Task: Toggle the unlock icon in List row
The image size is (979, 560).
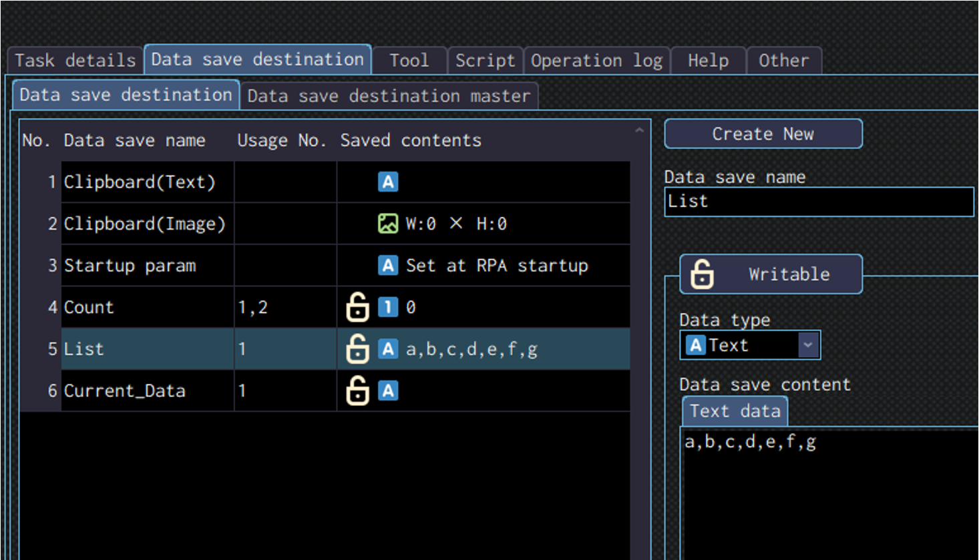Action: (358, 349)
